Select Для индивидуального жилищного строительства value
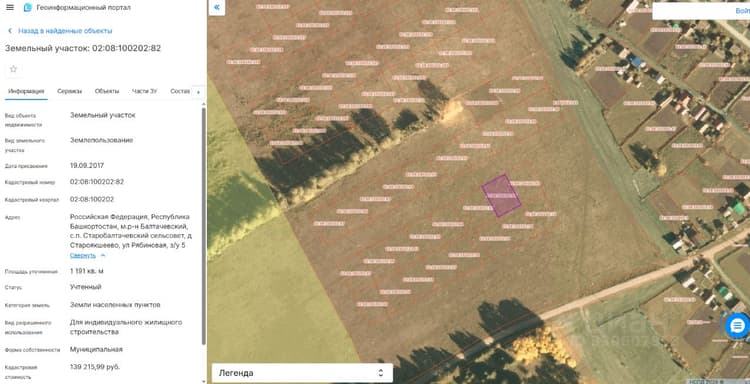Screen dimensions: 750x384 click(126, 327)
